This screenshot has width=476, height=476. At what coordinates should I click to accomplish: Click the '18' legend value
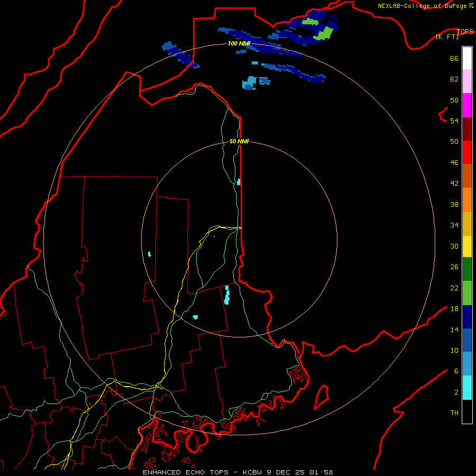click(x=454, y=309)
